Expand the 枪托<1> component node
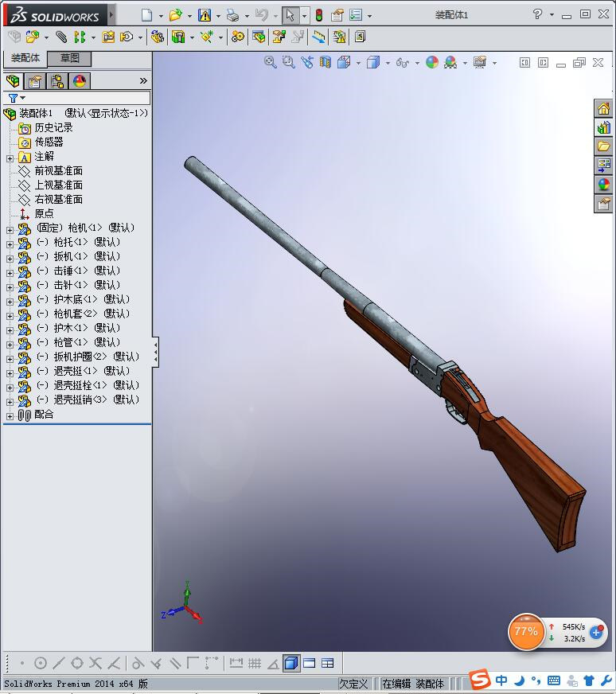This screenshot has height=694, width=616. coord(10,244)
